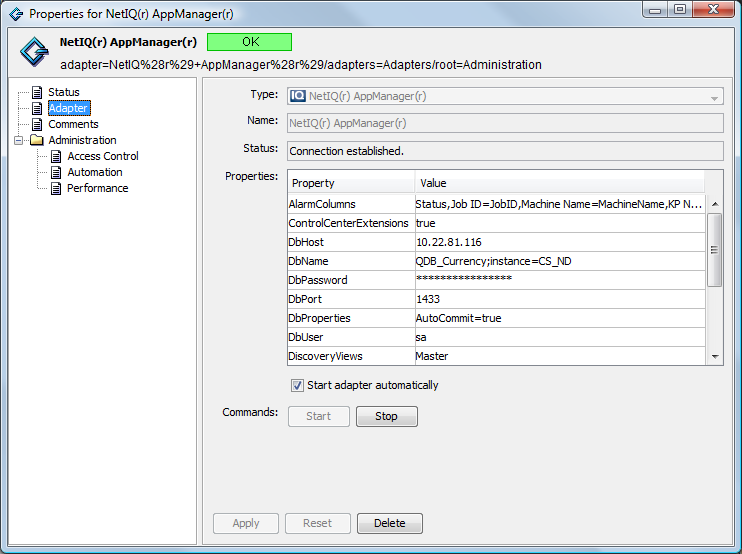
Task: Select the AlarmColumns property row
Action: click(497, 204)
